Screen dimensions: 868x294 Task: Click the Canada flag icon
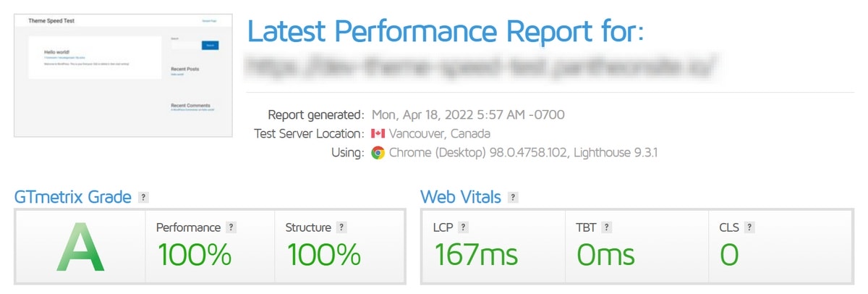point(378,134)
